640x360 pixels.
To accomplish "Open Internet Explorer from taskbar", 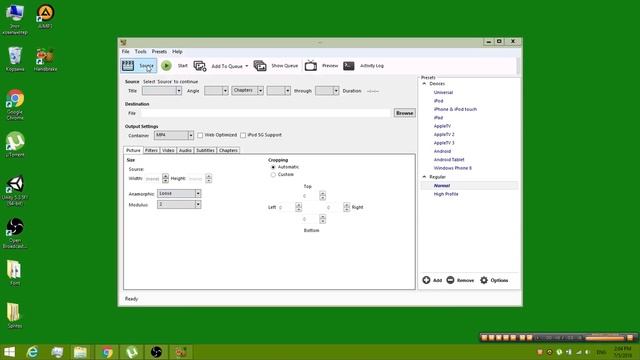I will [32, 352].
